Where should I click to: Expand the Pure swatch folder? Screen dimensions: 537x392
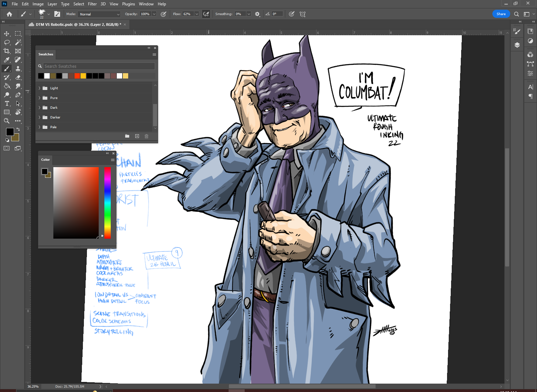39,98
